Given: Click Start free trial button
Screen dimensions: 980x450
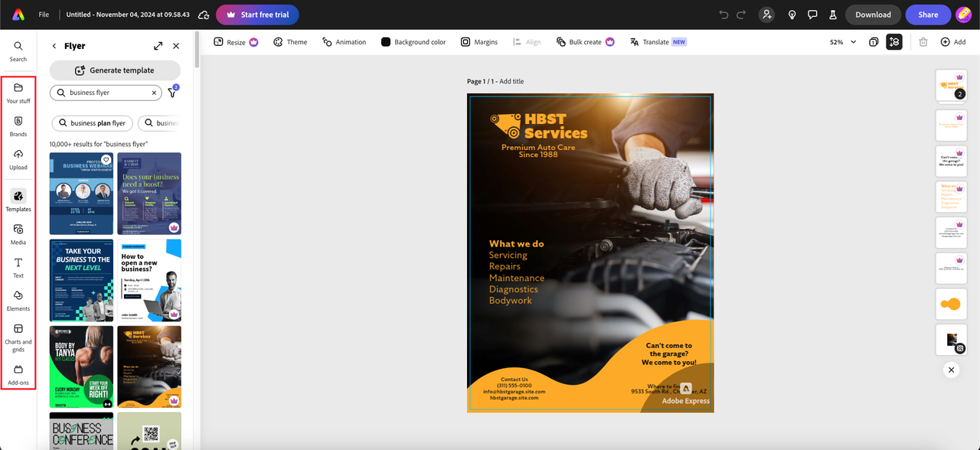Looking at the screenshot, I should pyautogui.click(x=257, y=15).
